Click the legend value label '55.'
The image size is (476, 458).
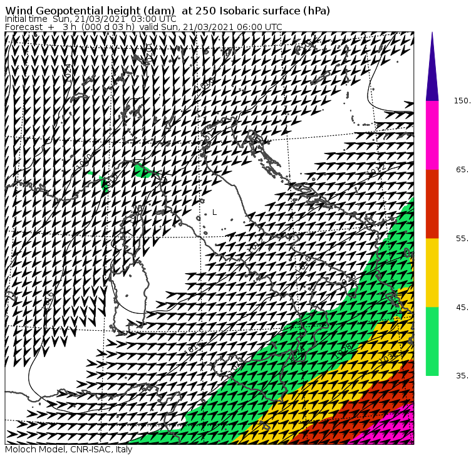462,239
